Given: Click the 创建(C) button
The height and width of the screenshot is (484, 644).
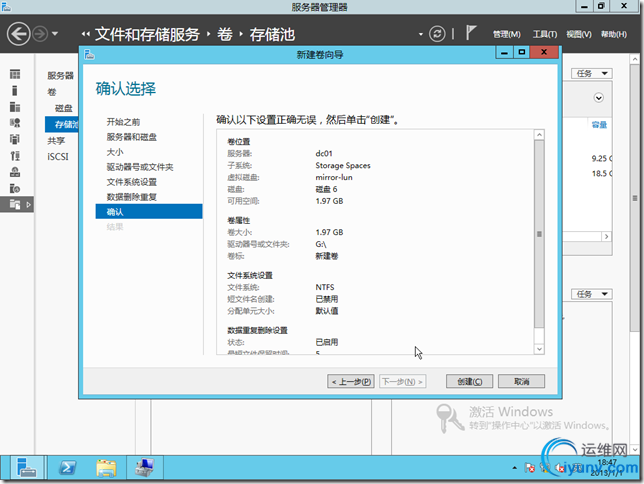Looking at the screenshot, I should click(469, 382).
